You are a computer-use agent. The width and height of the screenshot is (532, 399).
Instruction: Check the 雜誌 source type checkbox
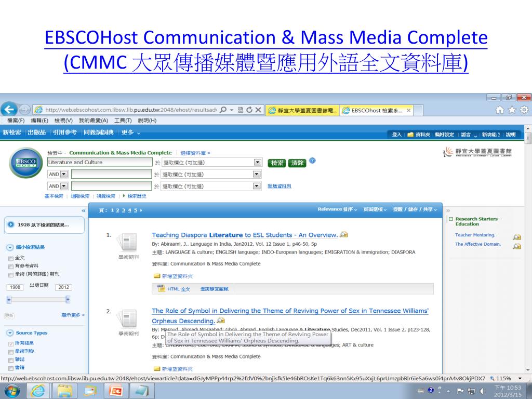(x=11, y=360)
